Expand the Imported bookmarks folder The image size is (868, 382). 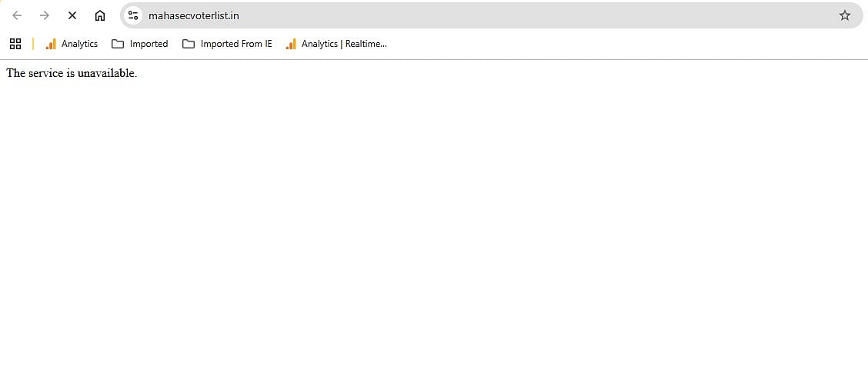coord(149,44)
